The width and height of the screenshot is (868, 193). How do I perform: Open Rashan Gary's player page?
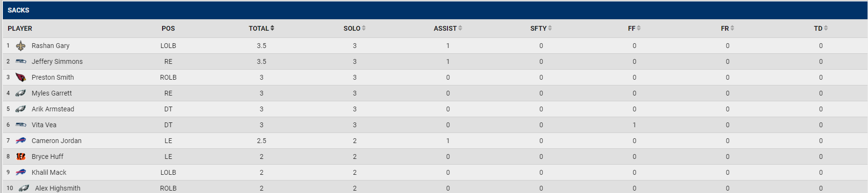pyautogui.click(x=51, y=46)
